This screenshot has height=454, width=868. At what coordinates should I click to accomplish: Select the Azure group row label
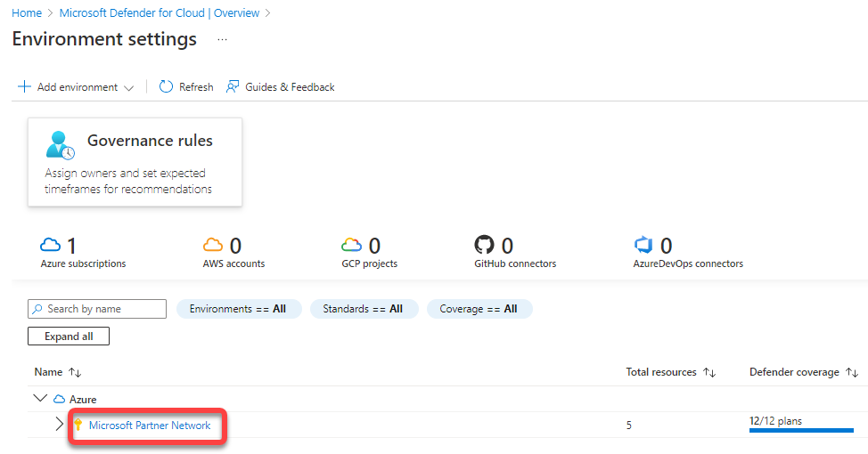pos(83,400)
